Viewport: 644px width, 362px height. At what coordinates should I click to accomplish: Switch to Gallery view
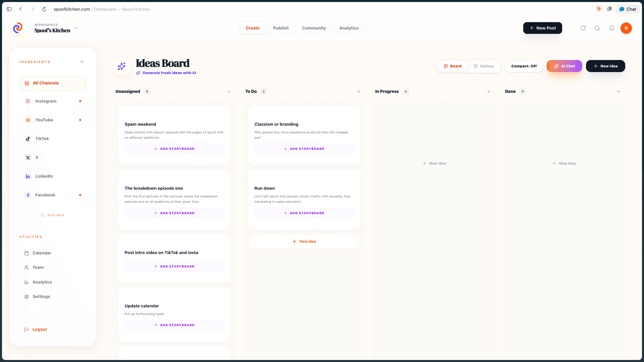484,66
